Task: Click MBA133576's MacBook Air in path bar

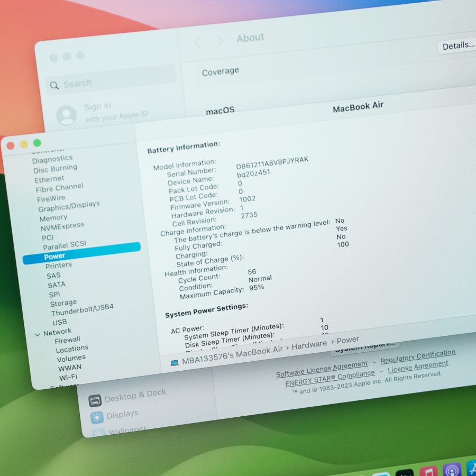Action: pos(232,354)
